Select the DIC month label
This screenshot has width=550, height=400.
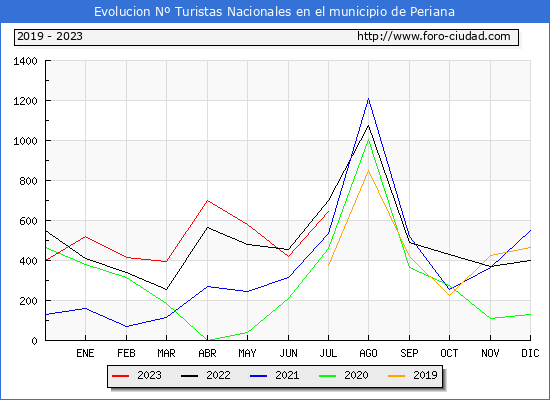pyautogui.click(x=530, y=353)
